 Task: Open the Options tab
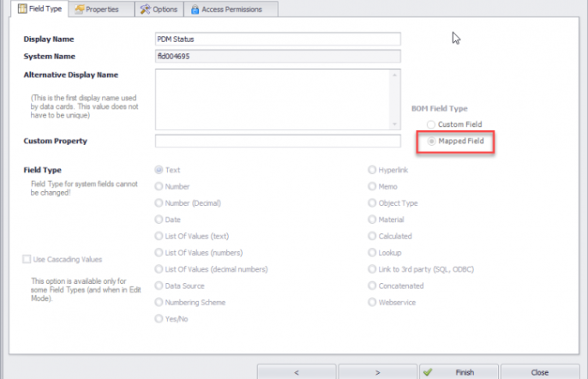point(159,9)
